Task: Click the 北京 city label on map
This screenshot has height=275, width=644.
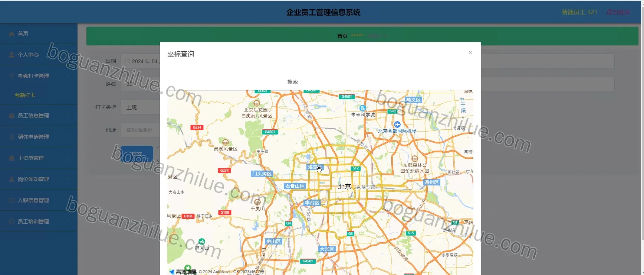Action: 344,187
